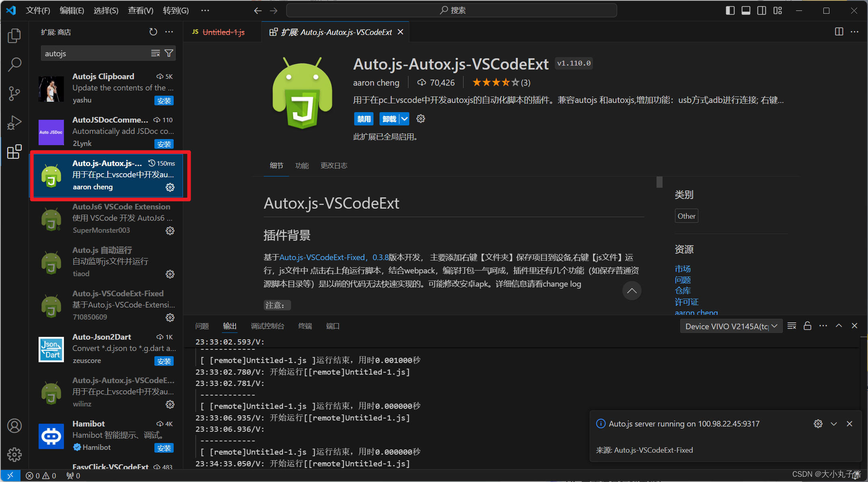Open the Run and Debug view
868x482 pixels.
tap(14, 122)
